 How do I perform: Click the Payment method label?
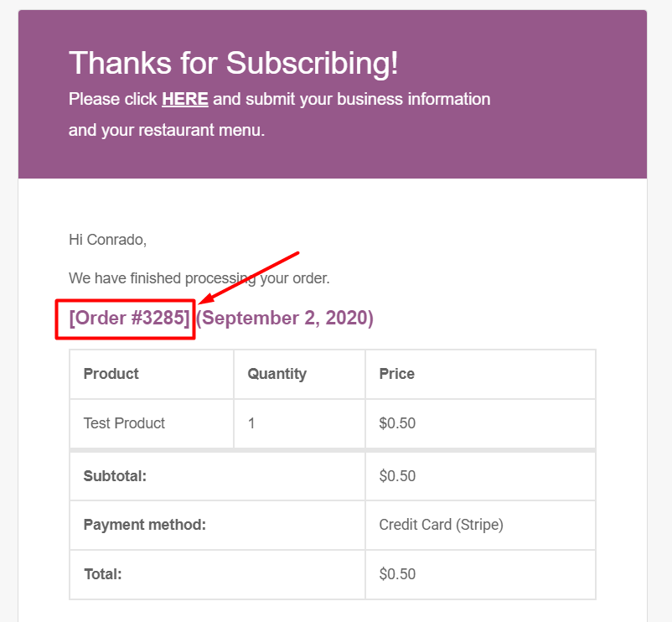tap(144, 526)
